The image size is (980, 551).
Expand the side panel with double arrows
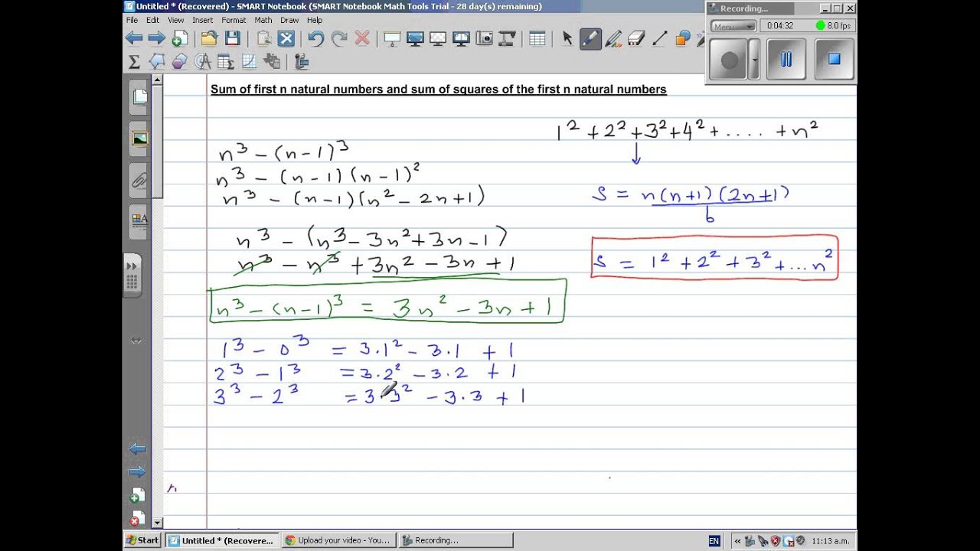pyautogui.click(x=132, y=275)
